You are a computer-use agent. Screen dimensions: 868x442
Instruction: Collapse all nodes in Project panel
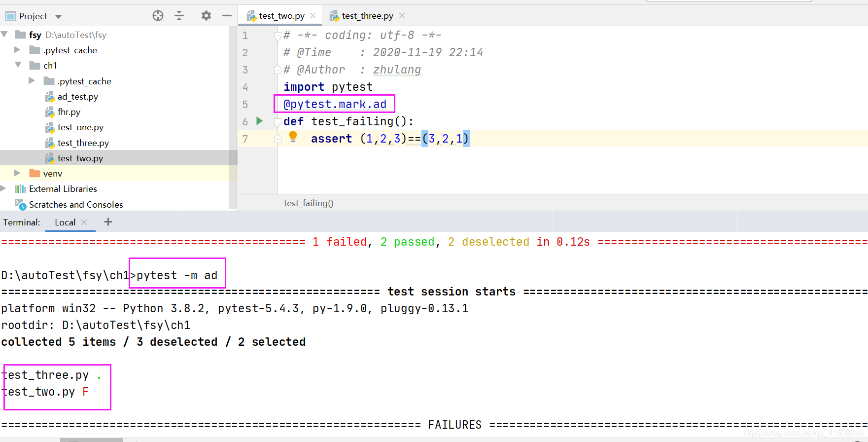coord(179,16)
